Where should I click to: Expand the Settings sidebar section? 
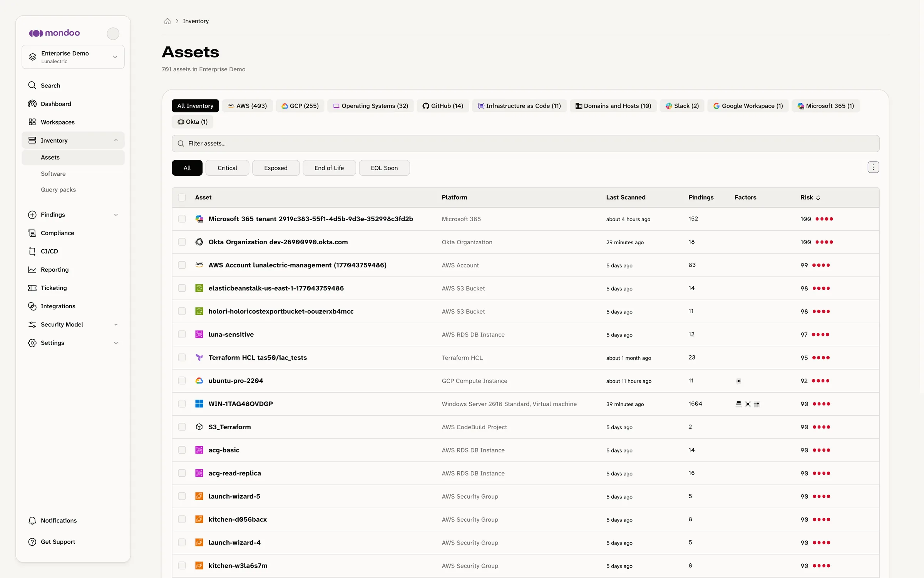click(116, 343)
